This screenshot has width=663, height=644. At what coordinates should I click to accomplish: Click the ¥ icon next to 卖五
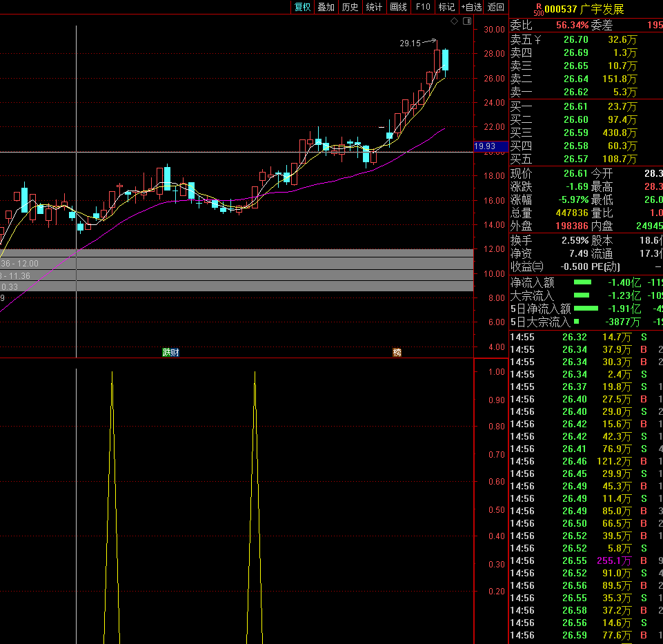(x=538, y=40)
